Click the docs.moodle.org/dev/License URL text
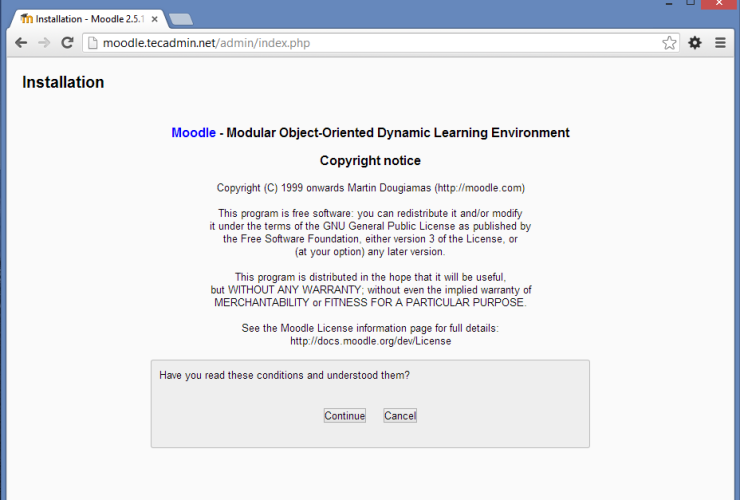 (x=370, y=341)
